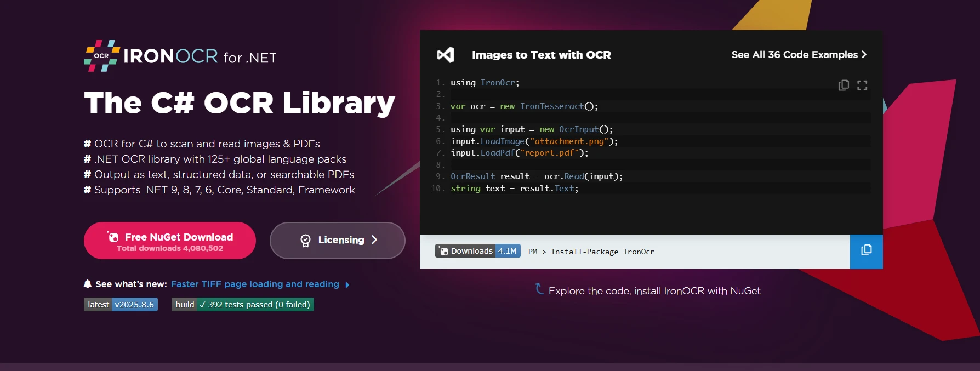The height and width of the screenshot is (371, 980).
Task: Click the Install-Package IronOcr command text
Action: (x=602, y=252)
